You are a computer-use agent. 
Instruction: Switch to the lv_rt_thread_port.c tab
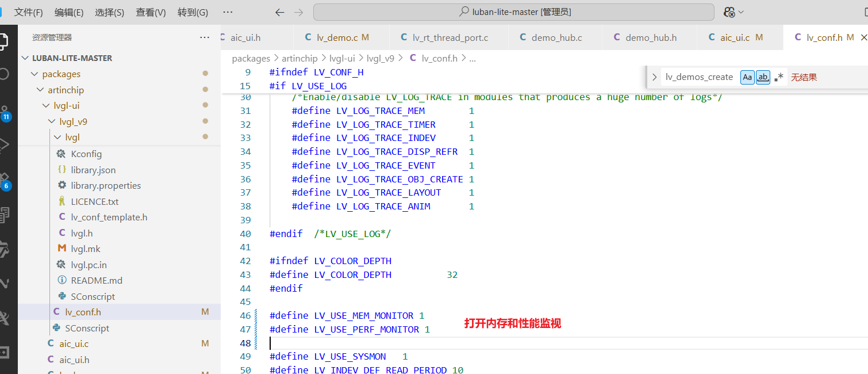click(449, 37)
